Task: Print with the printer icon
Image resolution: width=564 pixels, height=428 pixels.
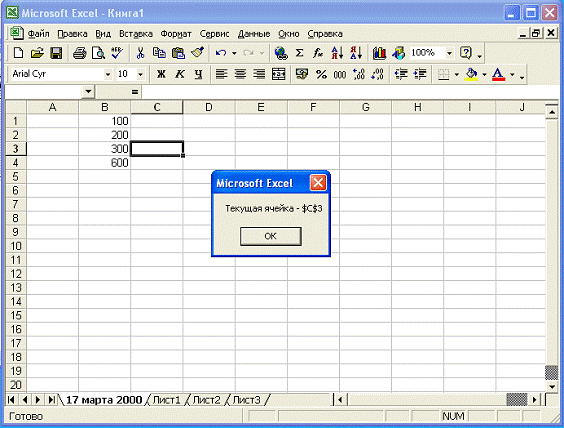Action: (79, 53)
